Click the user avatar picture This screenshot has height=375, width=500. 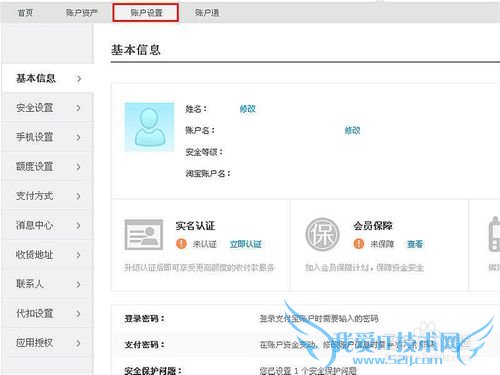(149, 127)
